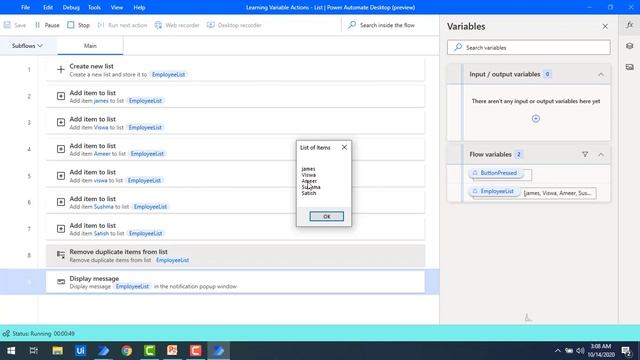Select the Display message action

point(235,282)
